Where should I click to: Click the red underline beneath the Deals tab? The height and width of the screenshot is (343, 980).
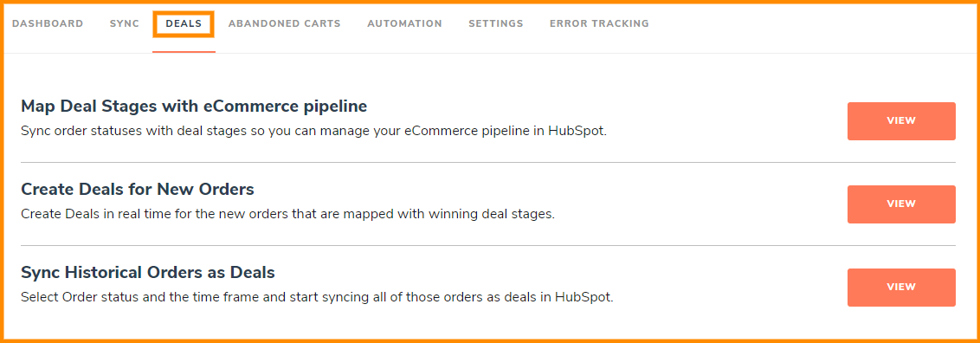click(184, 52)
